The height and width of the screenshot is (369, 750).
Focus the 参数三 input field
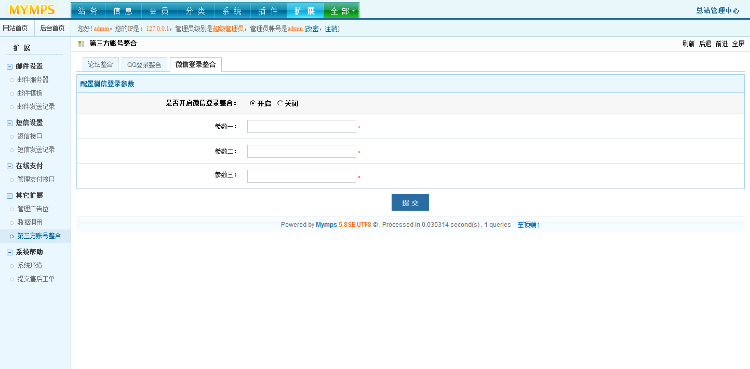point(302,176)
